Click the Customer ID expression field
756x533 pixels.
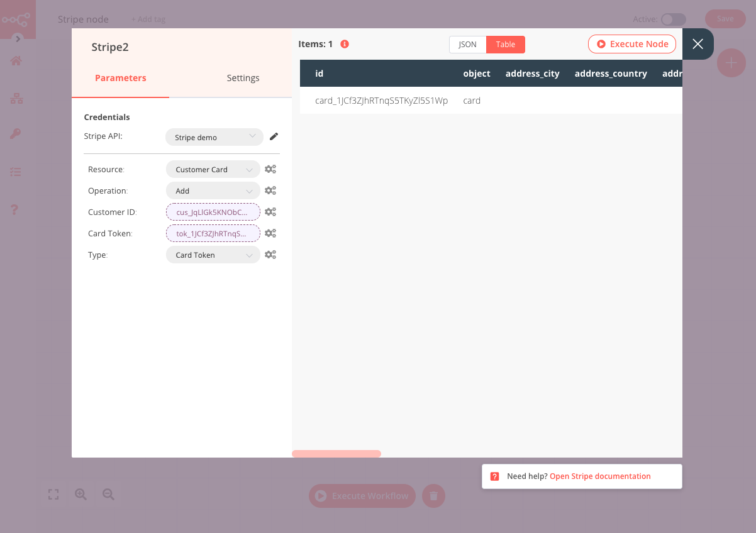coord(213,212)
